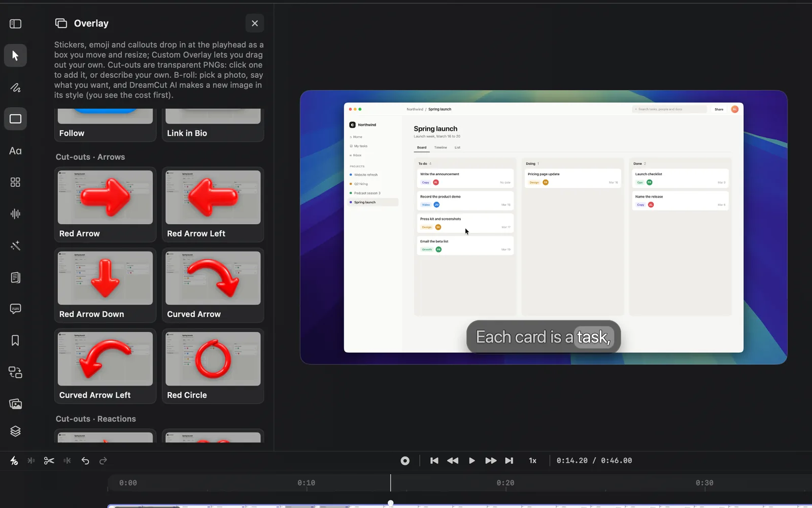Screen dimensions: 812x508
Task: Click the scissors cut tool
Action: 49,461
